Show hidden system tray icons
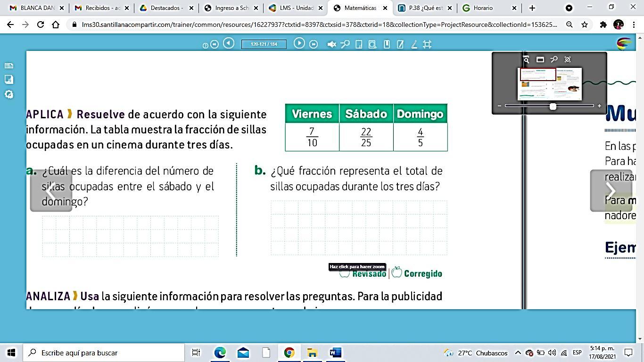 (x=518, y=353)
